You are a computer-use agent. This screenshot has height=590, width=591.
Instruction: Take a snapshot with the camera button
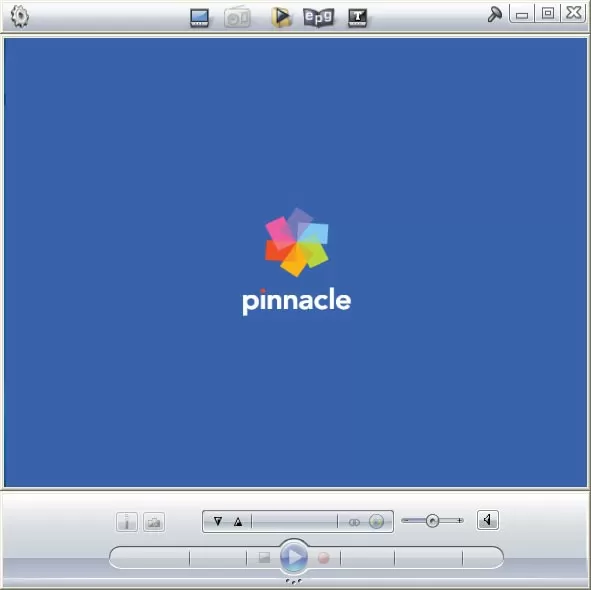(154, 522)
